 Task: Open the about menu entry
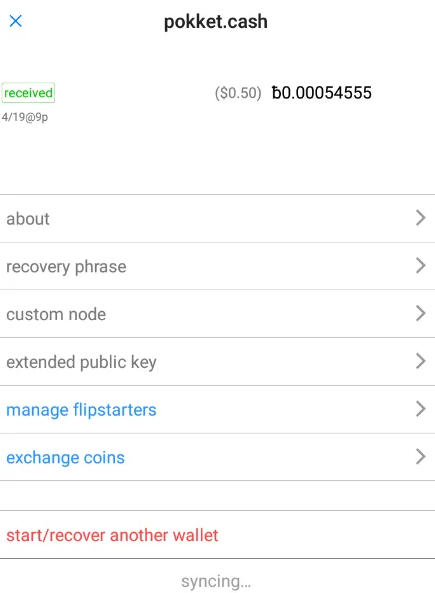(x=218, y=219)
